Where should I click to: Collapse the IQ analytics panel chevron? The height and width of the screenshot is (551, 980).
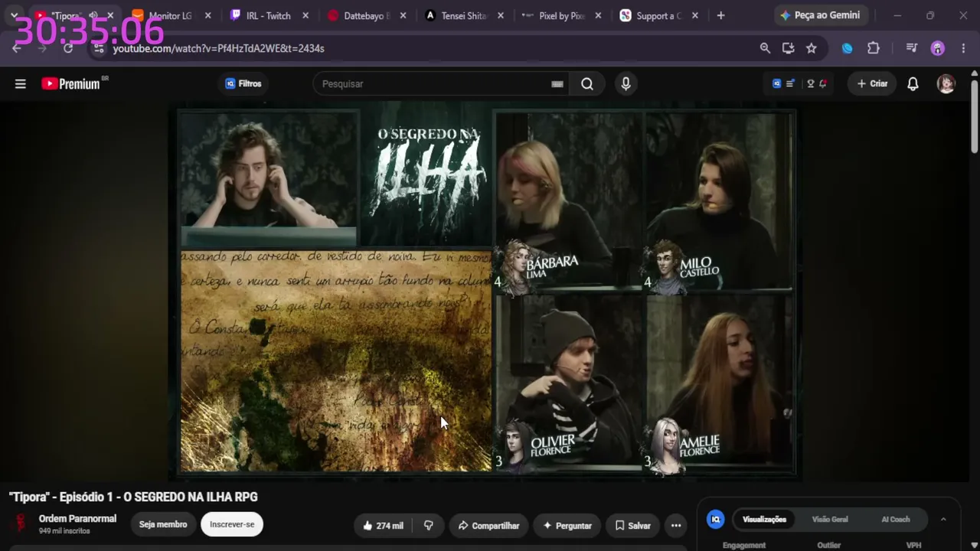pyautogui.click(x=943, y=520)
